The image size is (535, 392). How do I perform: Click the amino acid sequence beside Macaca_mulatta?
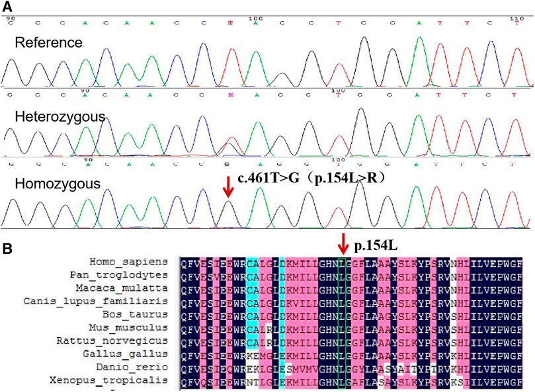coord(351,290)
